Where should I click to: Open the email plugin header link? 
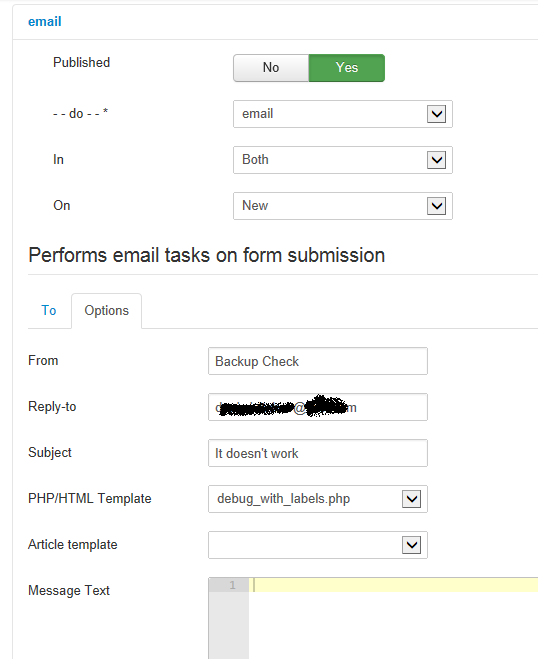[x=45, y=21]
